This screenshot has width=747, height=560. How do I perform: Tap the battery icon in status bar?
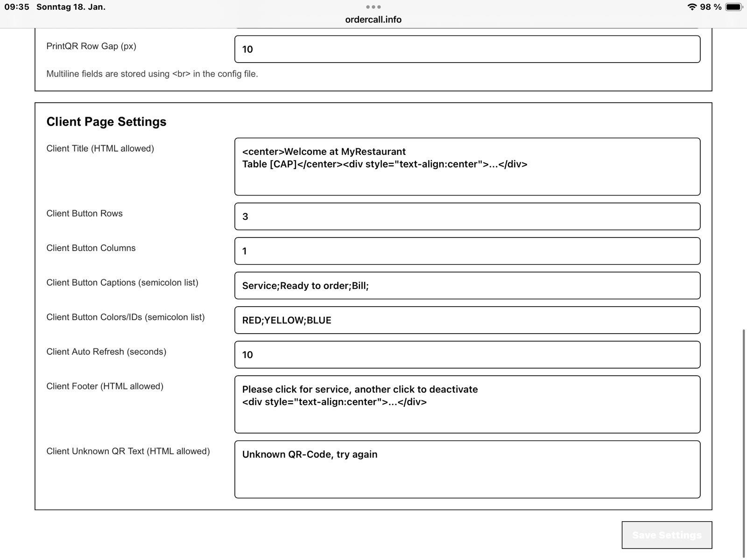(733, 7)
